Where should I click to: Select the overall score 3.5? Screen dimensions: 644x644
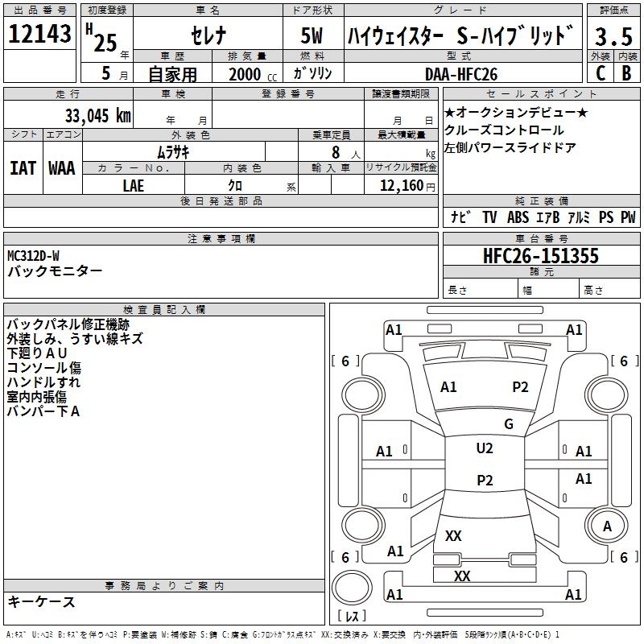613,36
